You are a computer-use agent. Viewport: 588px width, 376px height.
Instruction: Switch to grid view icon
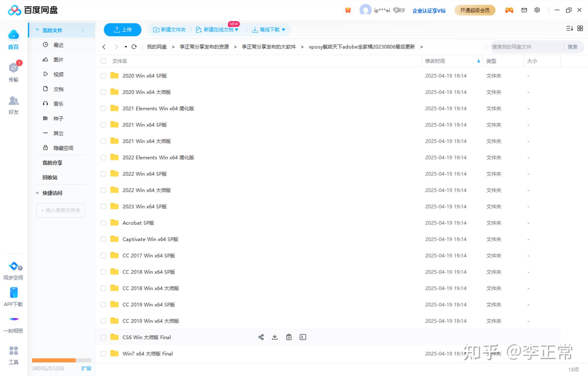coord(580,29)
